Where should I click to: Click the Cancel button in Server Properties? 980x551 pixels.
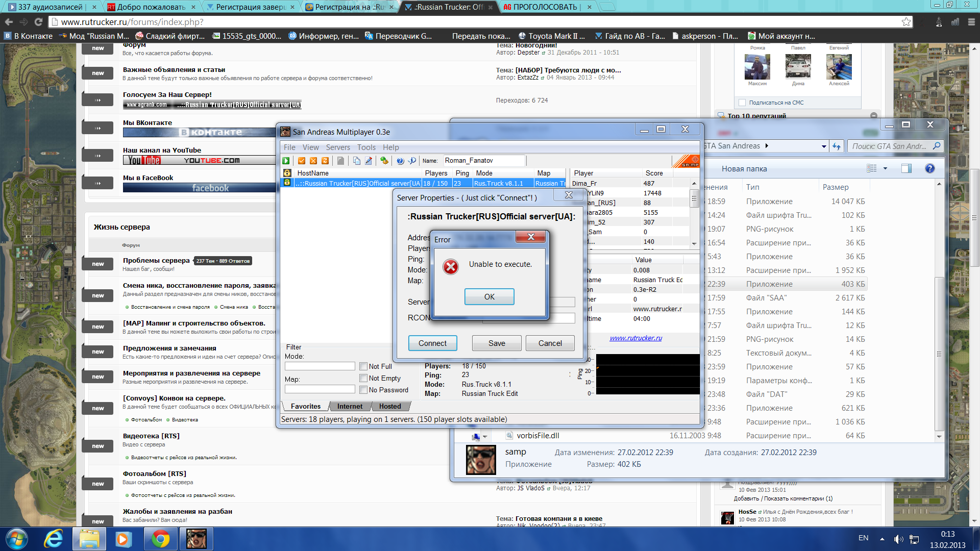click(550, 343)
